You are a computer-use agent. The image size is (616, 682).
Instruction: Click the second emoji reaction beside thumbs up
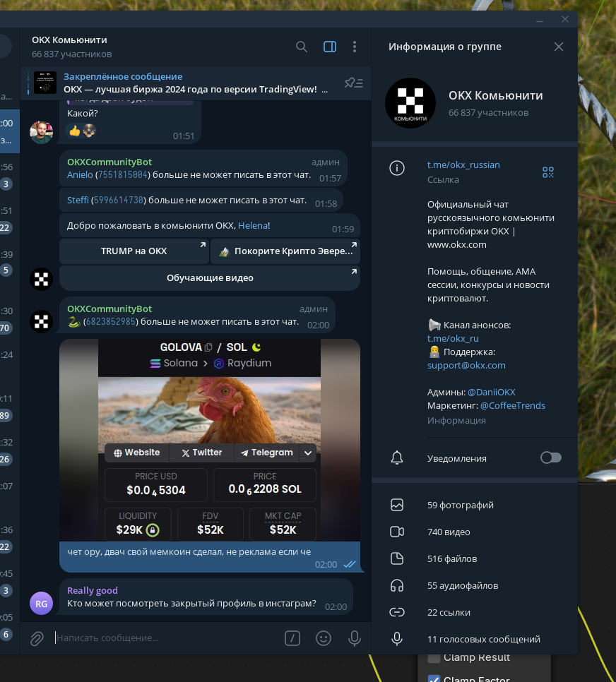tap(89, 131)
